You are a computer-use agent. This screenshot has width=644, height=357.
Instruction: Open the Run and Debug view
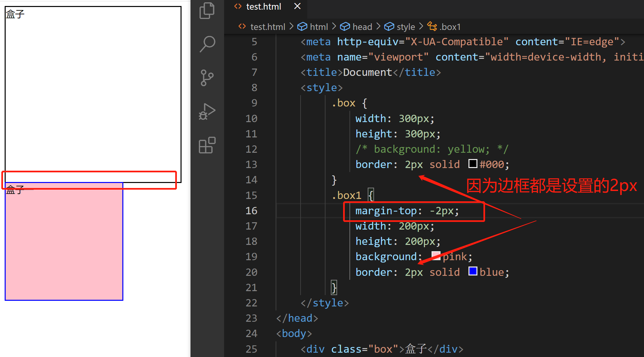click(207, 111)
